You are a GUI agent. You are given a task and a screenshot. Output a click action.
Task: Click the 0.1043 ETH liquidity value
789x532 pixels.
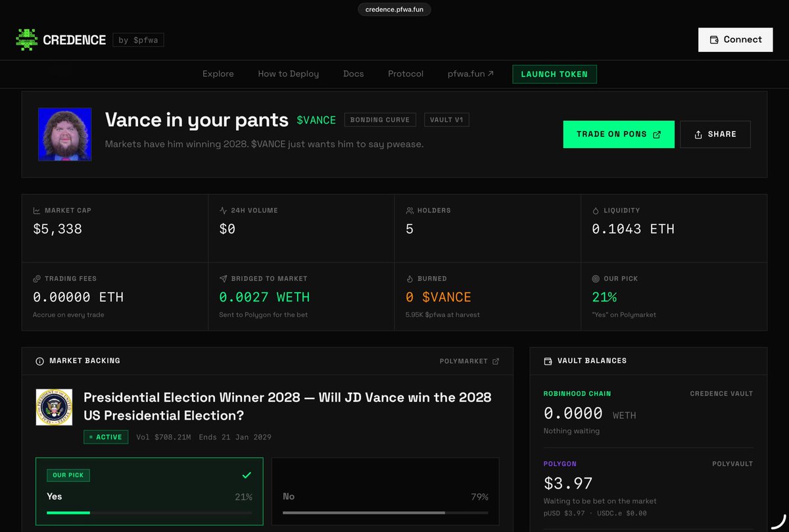pyautogui.click(x=633, y=230)
